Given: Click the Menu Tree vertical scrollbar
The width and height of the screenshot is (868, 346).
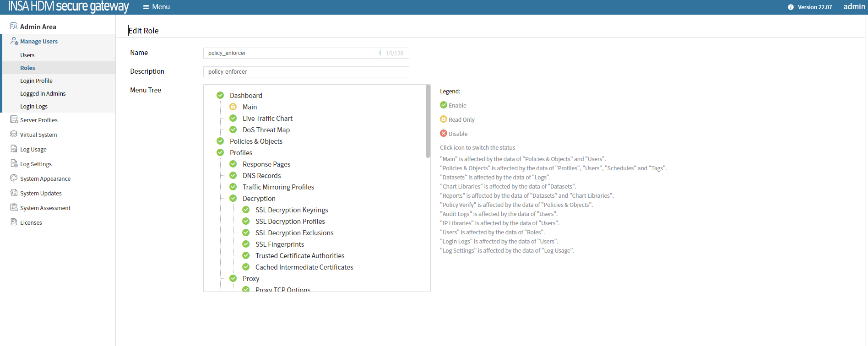Looking at the screenshot, I should click(x=428, y=122).
